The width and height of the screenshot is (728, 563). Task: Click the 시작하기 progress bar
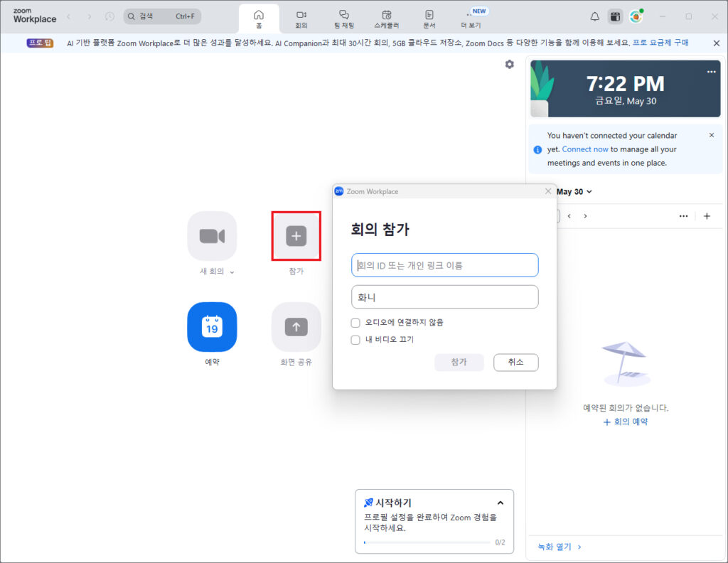pyautogui.click(x=427, y=542)
